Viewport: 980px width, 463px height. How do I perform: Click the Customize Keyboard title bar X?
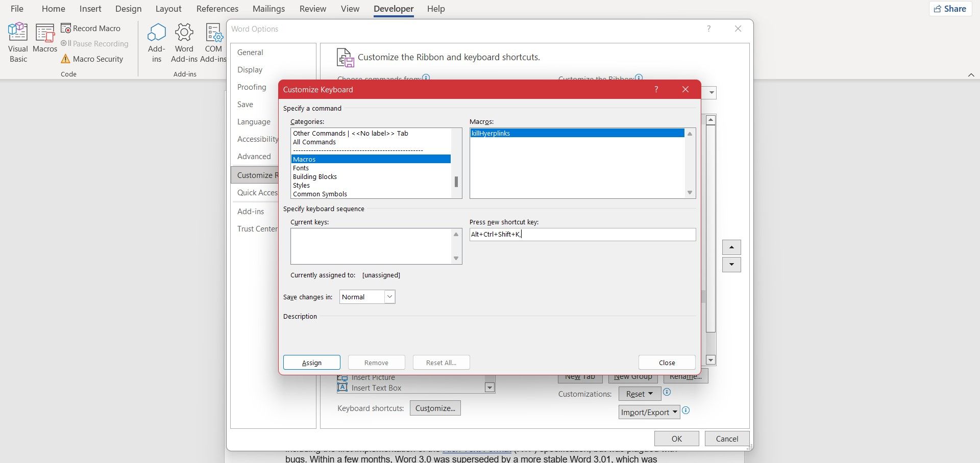pyautogui.click(x=685, y=89)
